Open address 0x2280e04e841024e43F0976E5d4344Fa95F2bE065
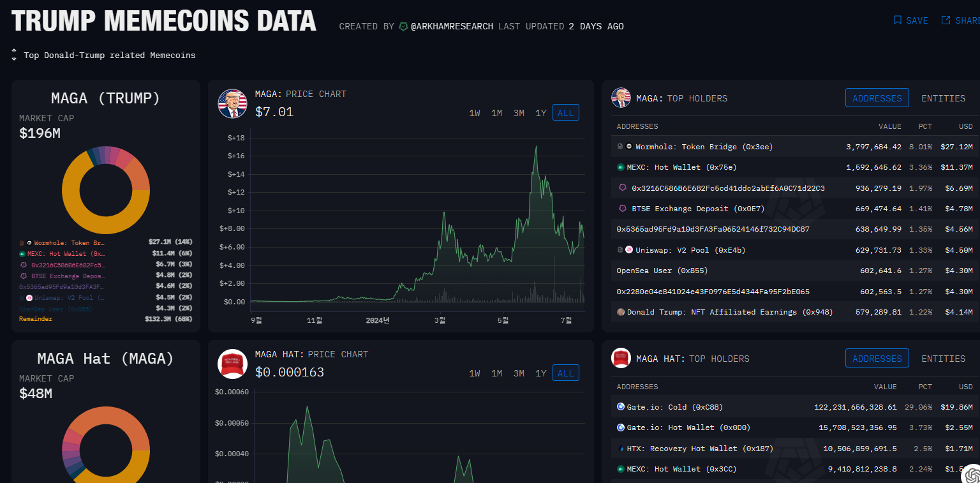This screenshot has height=483, width=980. click(713, 292)
